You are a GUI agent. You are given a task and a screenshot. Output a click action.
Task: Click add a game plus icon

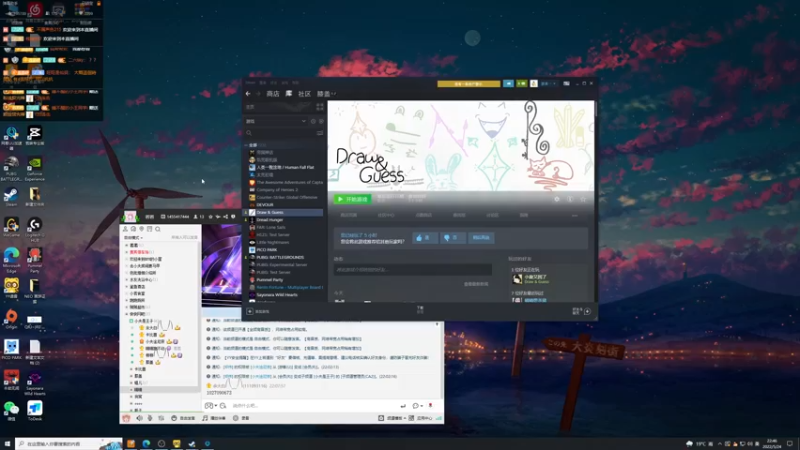point(250,311)
